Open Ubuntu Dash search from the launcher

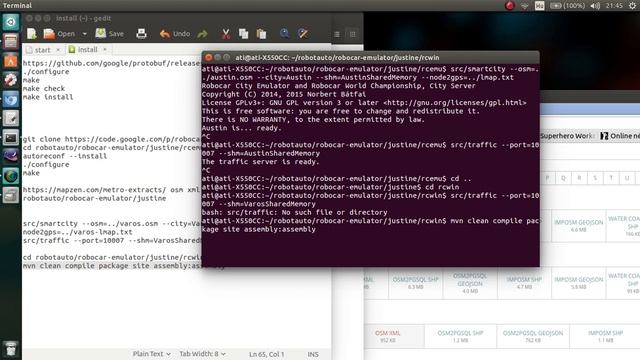tap(11, 22)
